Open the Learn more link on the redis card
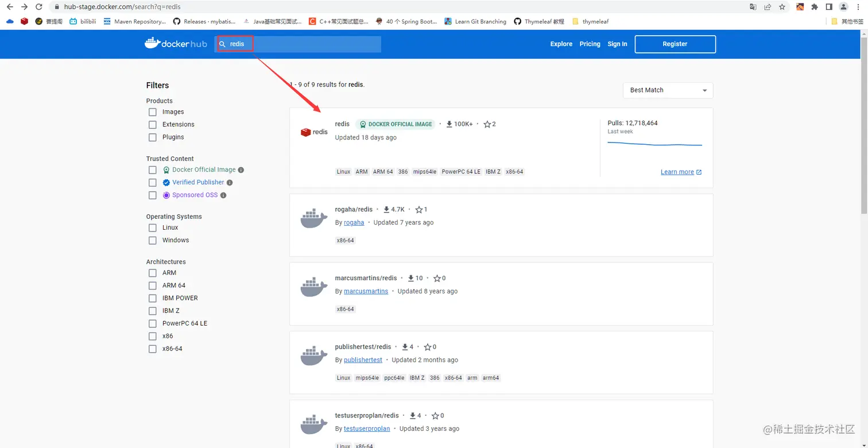This screenshot has width=868, height=448. (681, 172)
